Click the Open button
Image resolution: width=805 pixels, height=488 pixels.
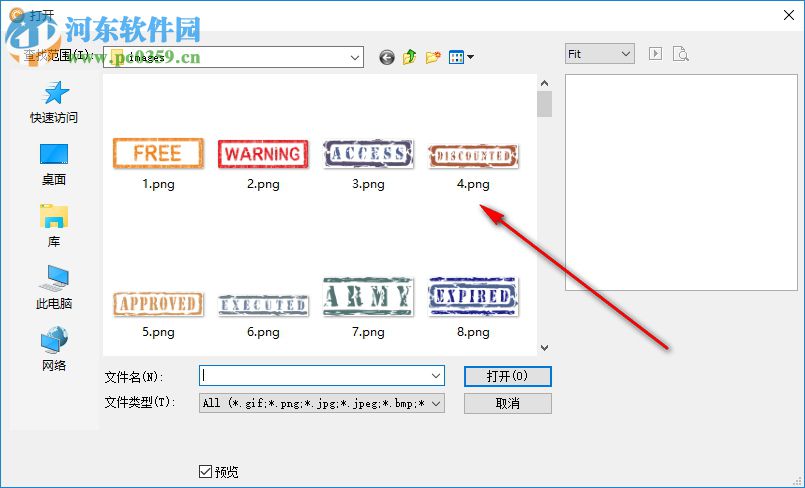507,376
